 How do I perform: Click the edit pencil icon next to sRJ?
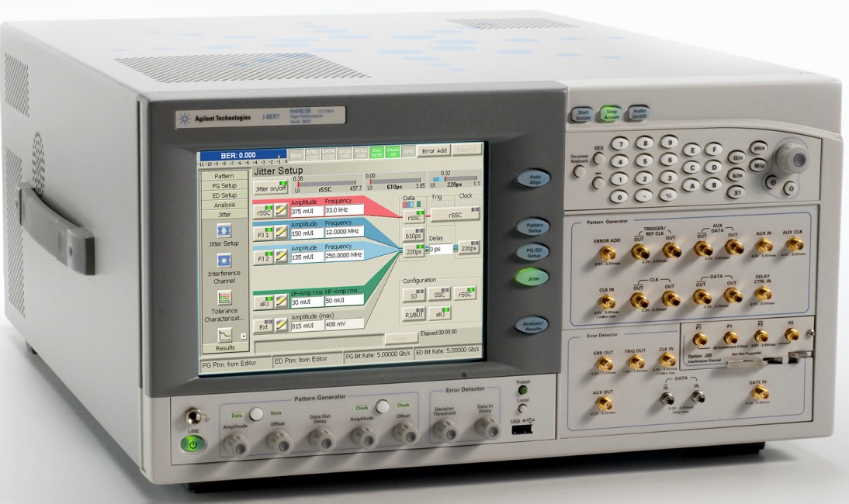pos(280,300)
